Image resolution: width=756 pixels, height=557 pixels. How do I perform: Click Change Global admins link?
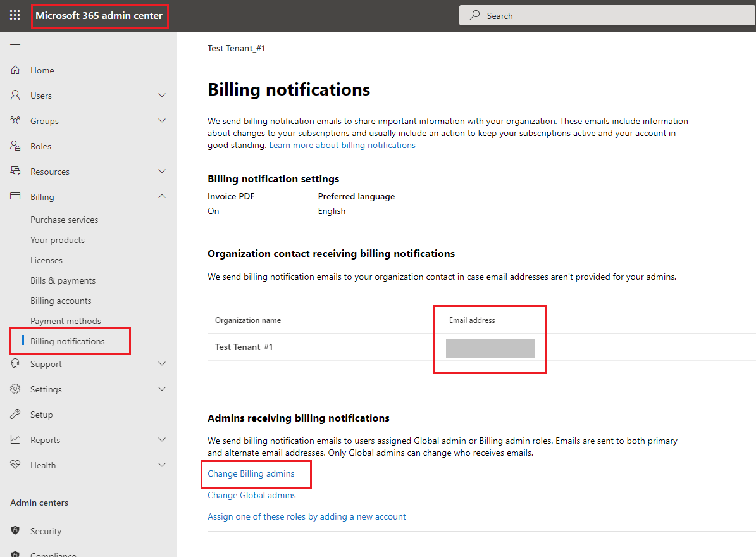click(252, 495)
